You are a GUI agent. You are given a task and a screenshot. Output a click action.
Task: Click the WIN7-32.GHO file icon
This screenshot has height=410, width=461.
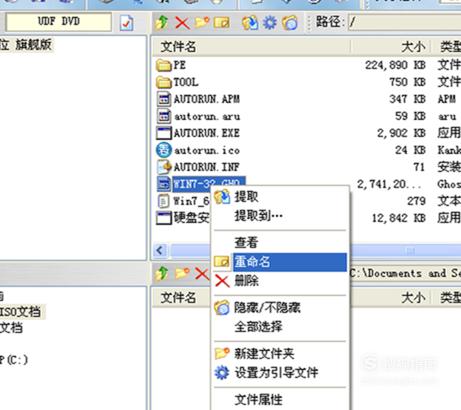pyautogui.click(x=164, y=184)
